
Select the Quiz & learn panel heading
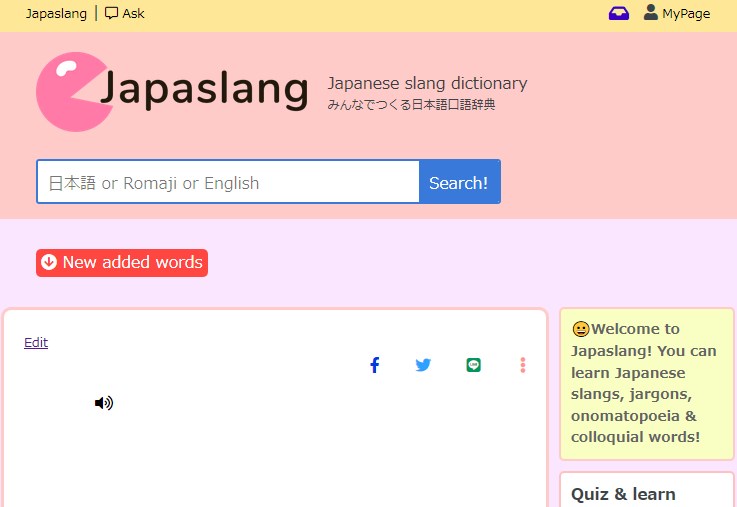click(623, 494)
